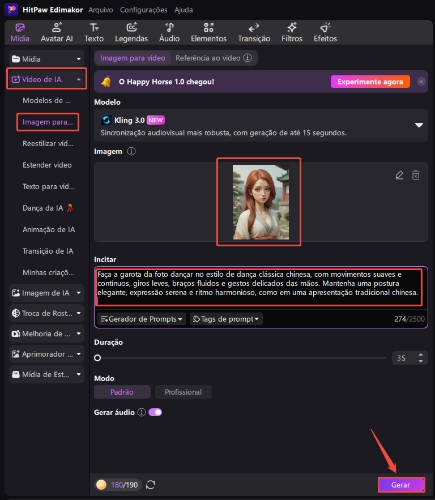Viewport: 435px width, 500px height.
Task: Refresh the credits with the reload icon
Action: pyautogui.click(x=151, y=485)
